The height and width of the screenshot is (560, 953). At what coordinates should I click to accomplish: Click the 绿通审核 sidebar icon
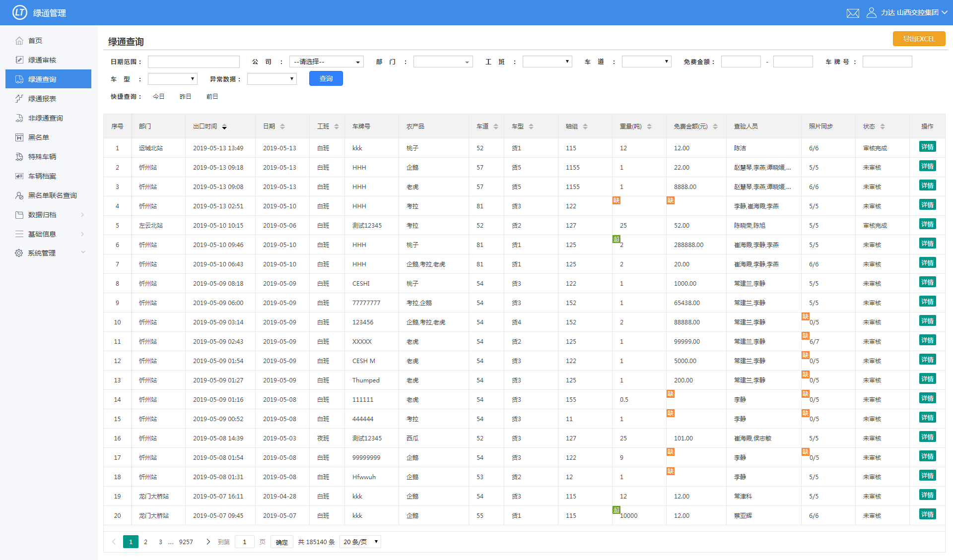(19, 60)
